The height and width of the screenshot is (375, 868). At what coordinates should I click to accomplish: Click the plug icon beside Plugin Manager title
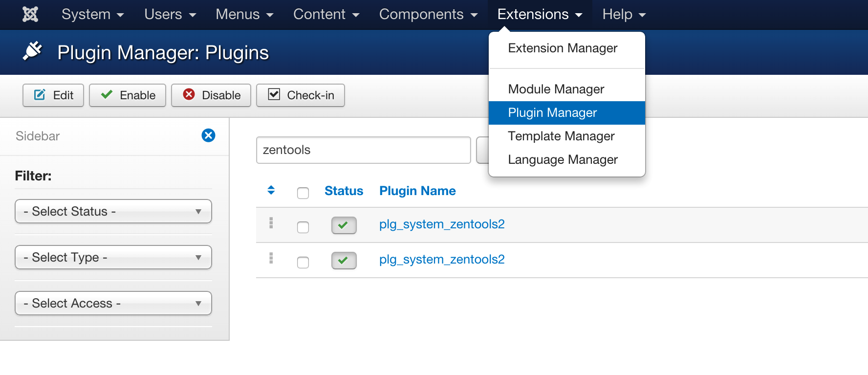pyautogui.click(x=33, y=51)
